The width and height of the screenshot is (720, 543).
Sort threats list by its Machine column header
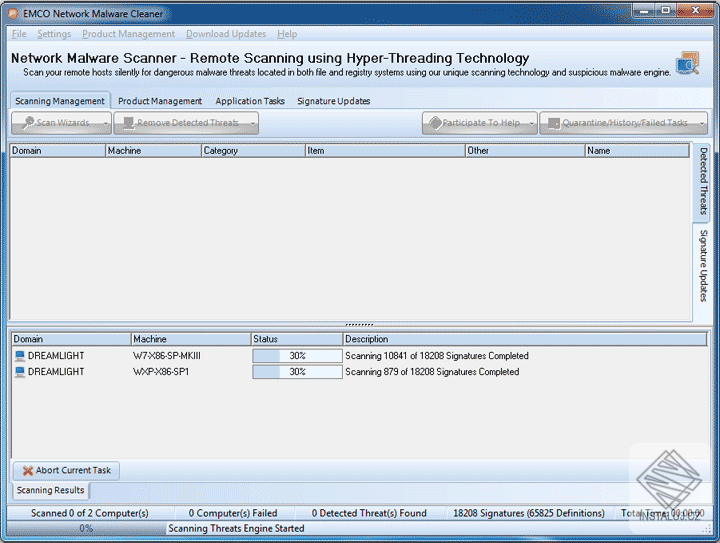point(153,151)
